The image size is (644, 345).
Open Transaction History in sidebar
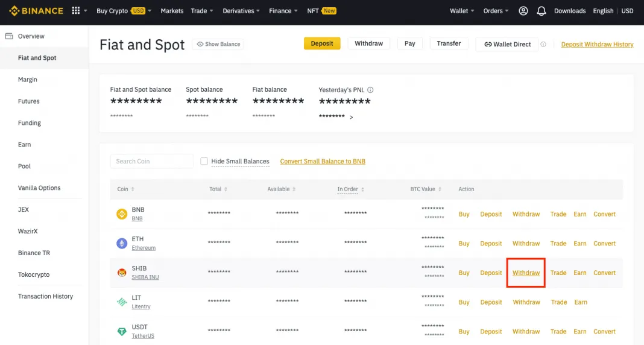[45, 296]
